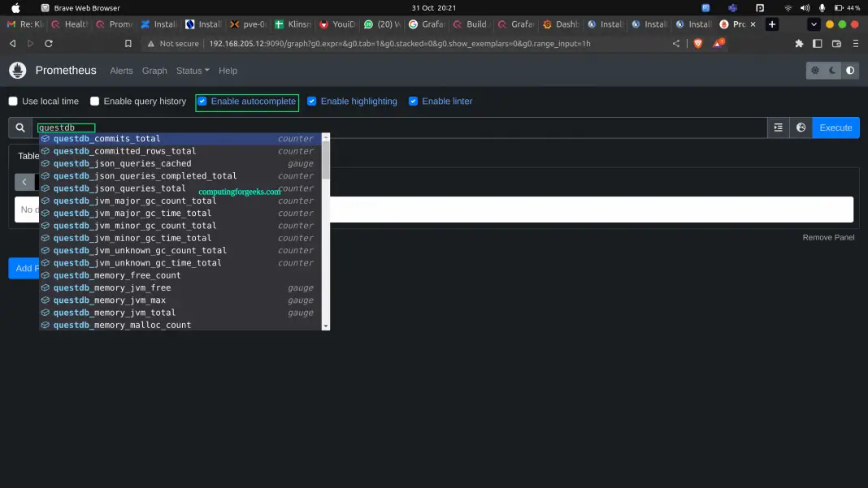
Task: Click the globe icon beside Execute
Action: pos(800,127)
